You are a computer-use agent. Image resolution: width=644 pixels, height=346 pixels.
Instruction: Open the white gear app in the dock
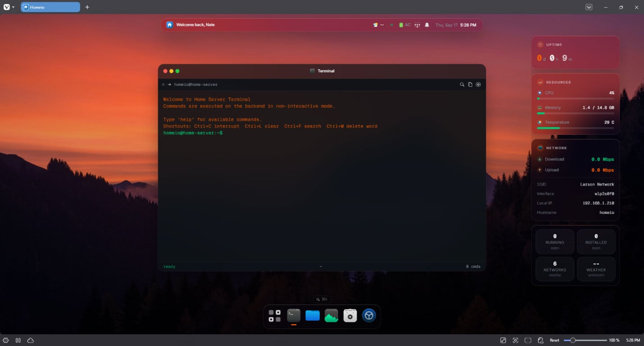tap(350, 316)
